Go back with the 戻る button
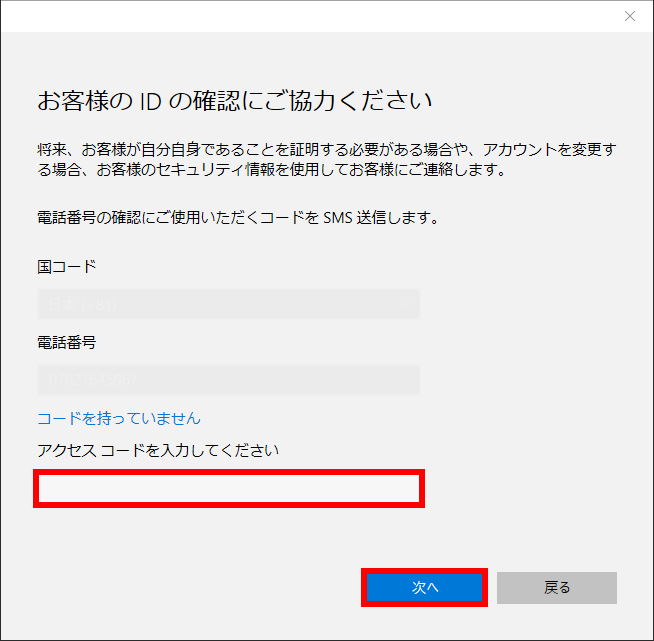This screenshot has height=641, width=654. click(556, 588)
